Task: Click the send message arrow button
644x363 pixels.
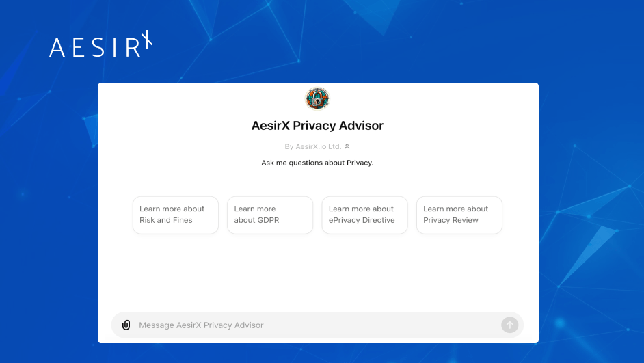Action: [509, 325]
